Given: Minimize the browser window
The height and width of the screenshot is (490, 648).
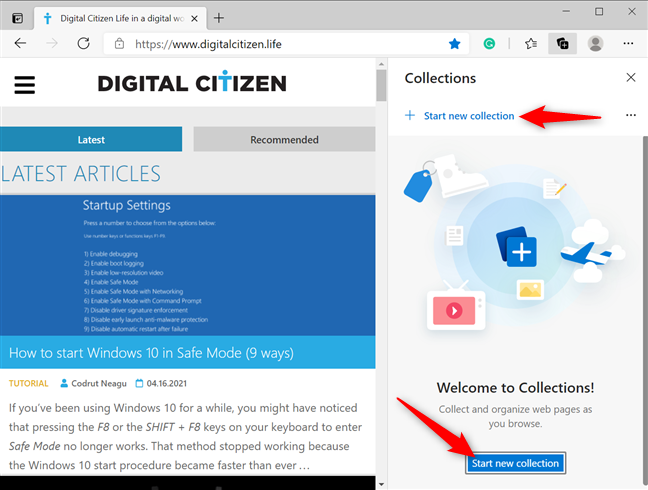Looking at the screenshot, I should [x=566, y=12].
